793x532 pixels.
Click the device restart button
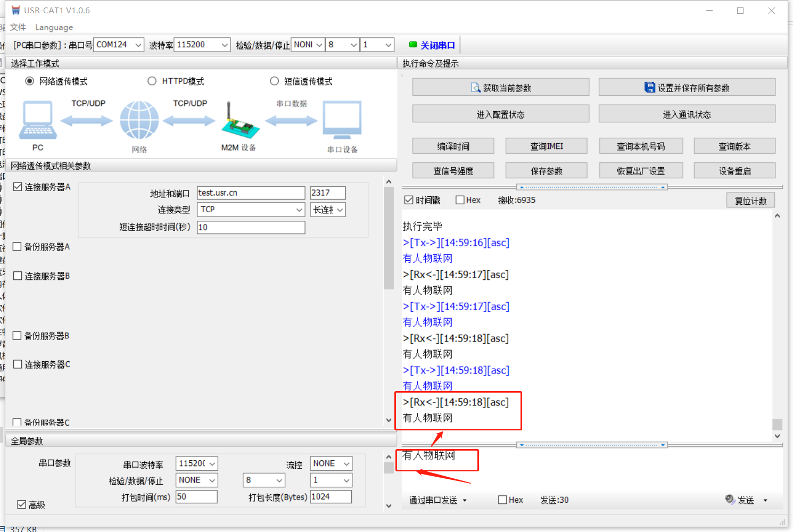pyautogui.click(x=734, y=171)
